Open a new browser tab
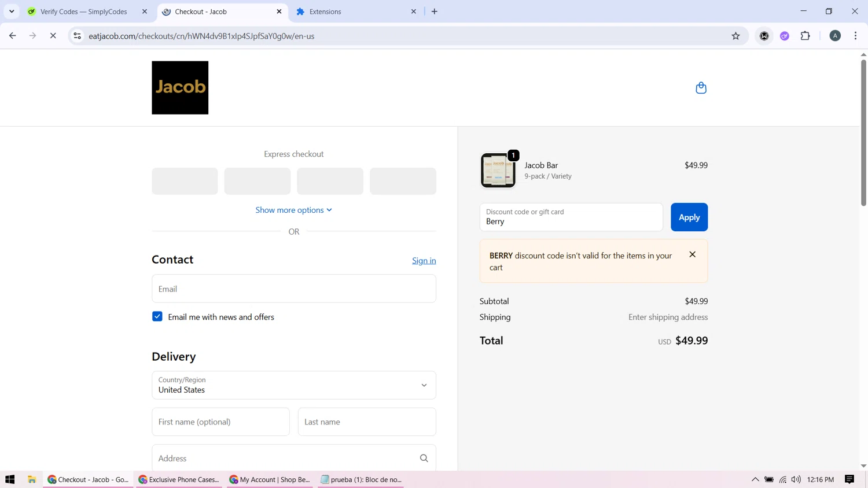Image resolution: width=868 pixels, height=488 pixels. [435, 12]
